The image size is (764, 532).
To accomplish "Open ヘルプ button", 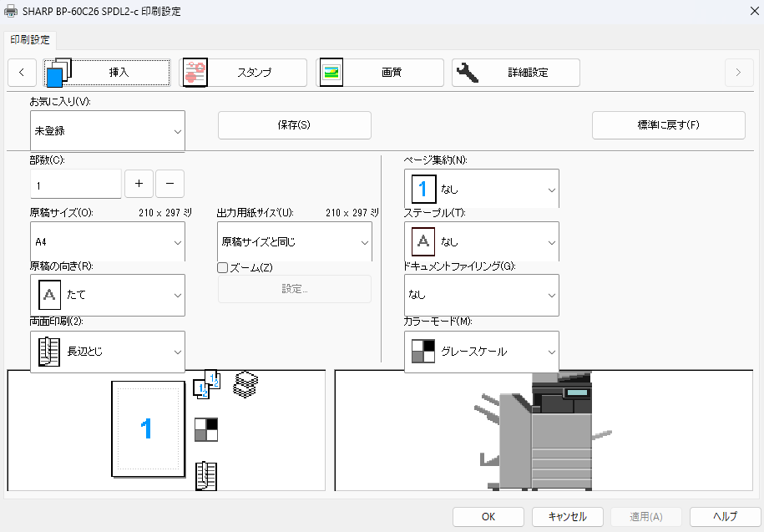I will [x=726, y=517].
